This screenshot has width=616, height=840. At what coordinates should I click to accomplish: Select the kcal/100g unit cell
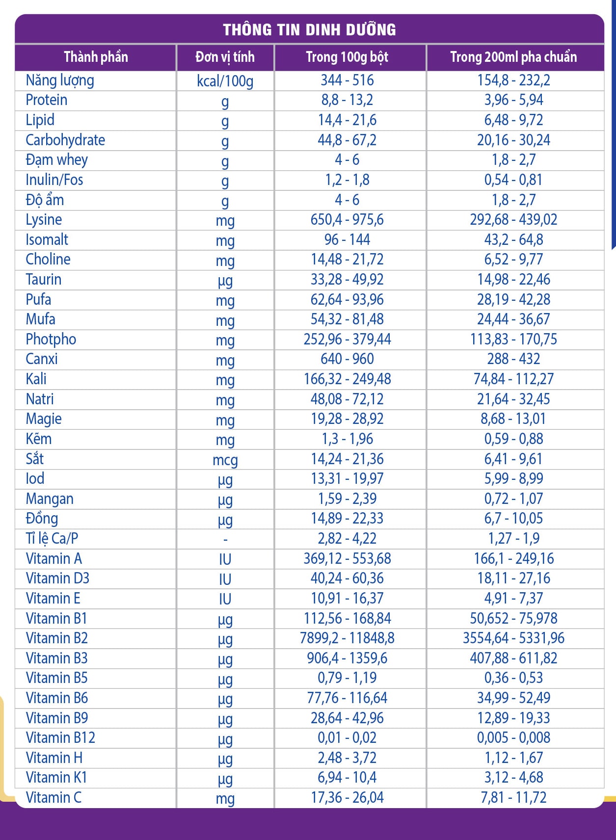coord(225,81)
